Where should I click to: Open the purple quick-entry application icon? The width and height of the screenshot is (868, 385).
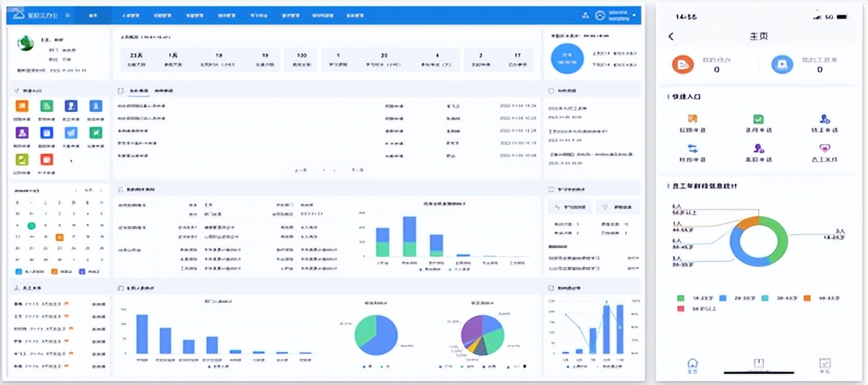[22, 133]
